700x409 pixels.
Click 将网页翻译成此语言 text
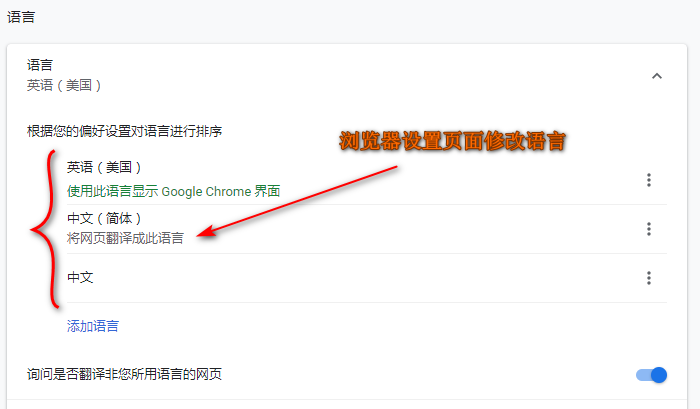point(125,238)
